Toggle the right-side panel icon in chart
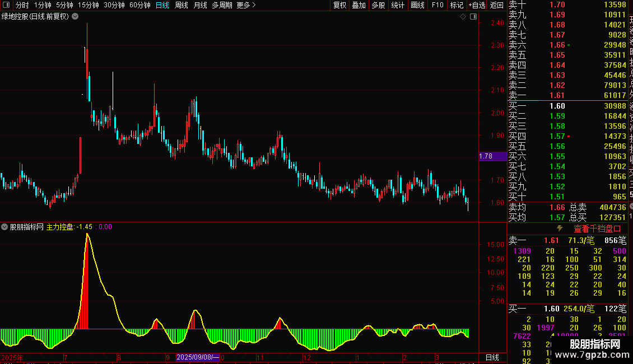The height and width of the screenshot is (364, 633). pos(473,17)
